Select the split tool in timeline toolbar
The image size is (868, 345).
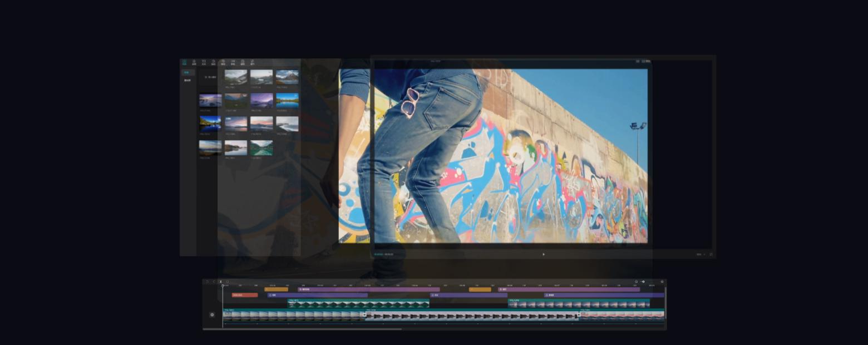pyautogui.click(x=220, y=282)
